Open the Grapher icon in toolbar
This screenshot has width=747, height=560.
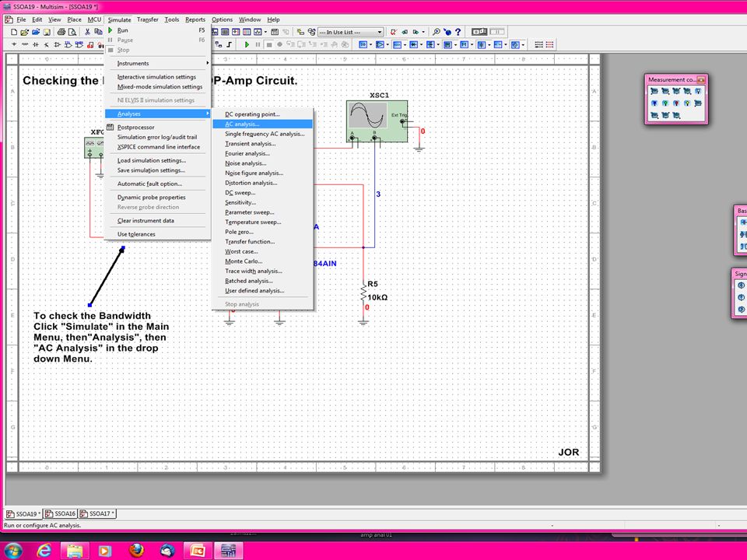258,32
